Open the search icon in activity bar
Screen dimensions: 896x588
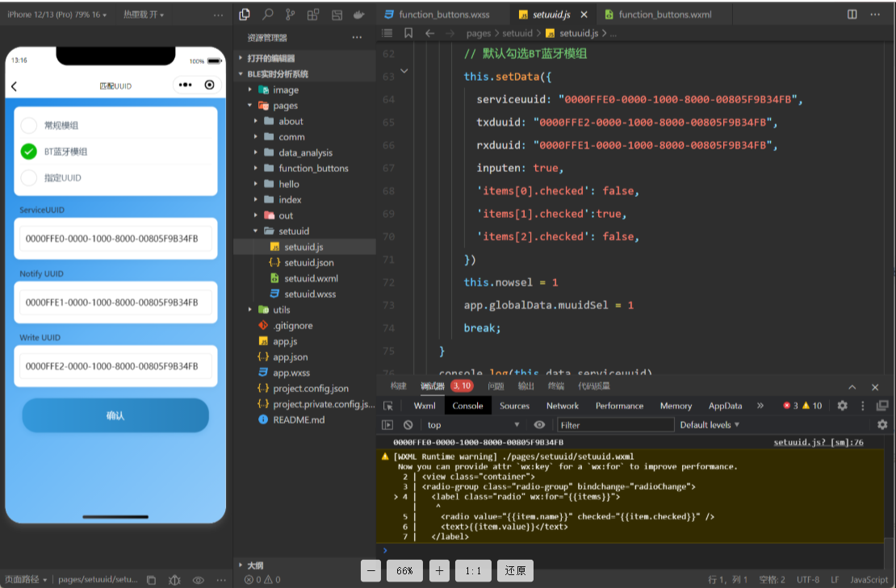tap(267, 15)
